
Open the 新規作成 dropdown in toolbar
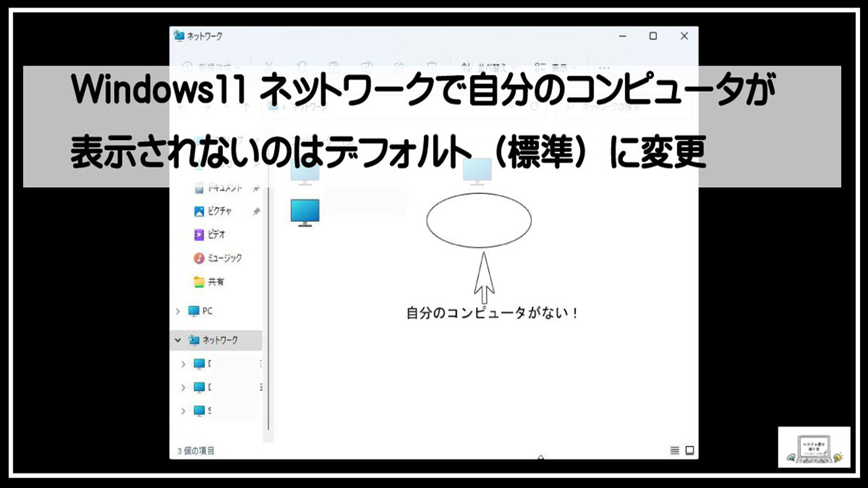coord(211,68)
